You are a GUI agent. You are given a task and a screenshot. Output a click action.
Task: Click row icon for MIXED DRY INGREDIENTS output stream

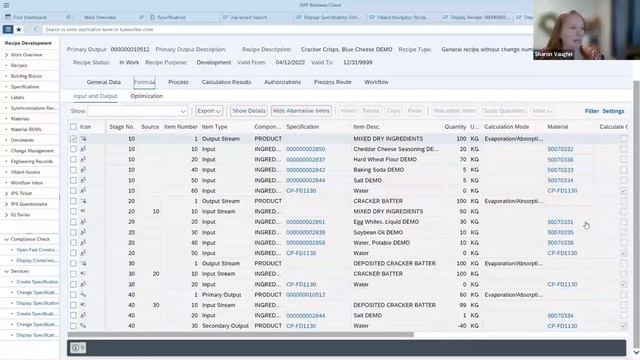pyautogui.click(x=83, y=139)
